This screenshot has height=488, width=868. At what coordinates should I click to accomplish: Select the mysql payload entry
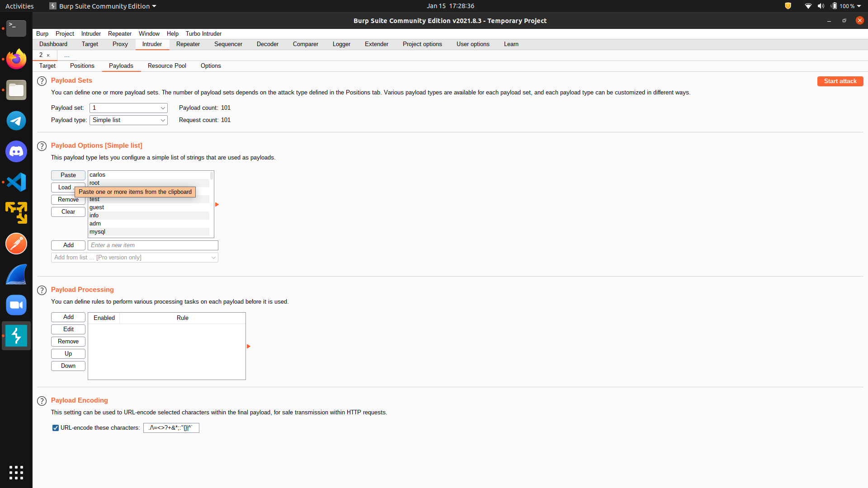[149, 232]
